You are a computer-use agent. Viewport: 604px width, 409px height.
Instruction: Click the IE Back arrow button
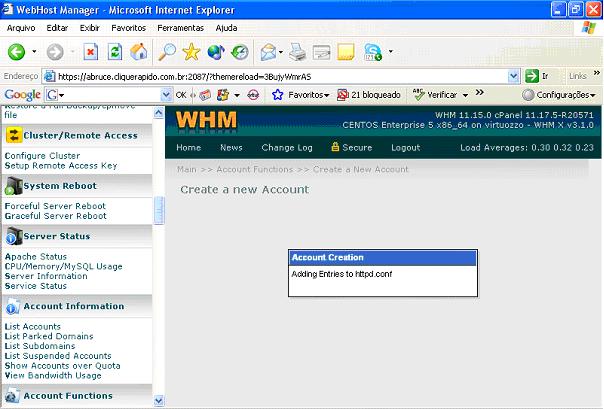click(17, 52)
